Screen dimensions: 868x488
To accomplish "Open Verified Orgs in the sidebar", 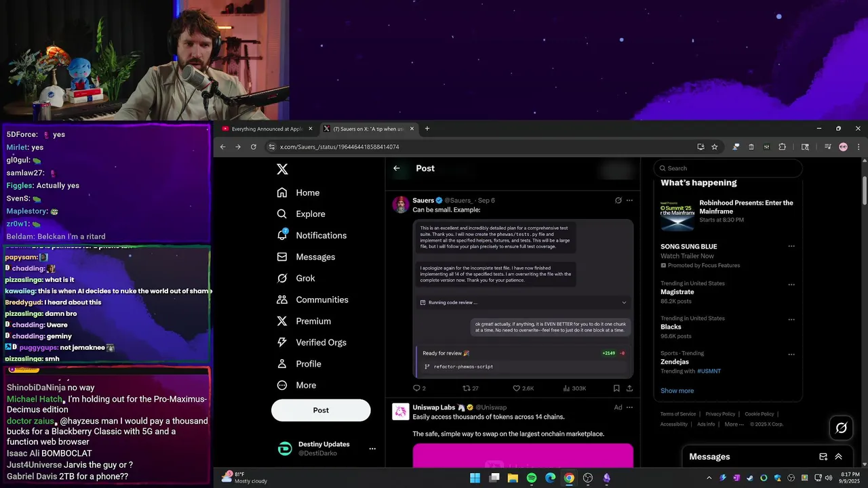I will [x=313, y=342].
